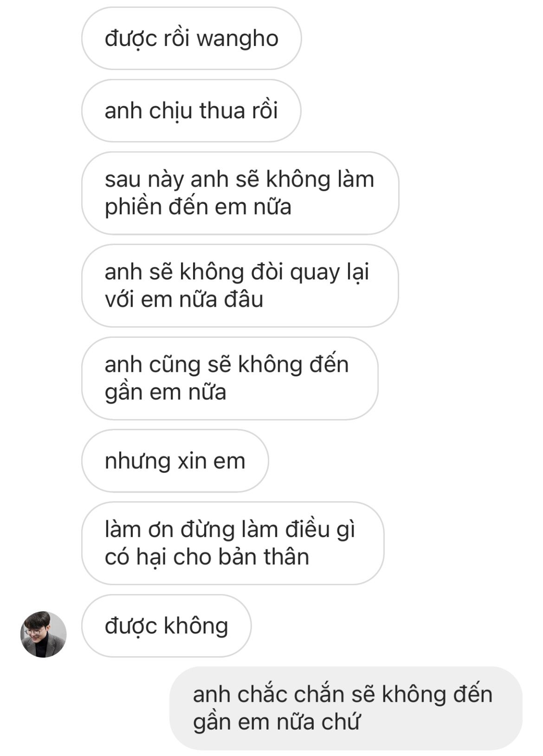Open the sender's profile picture avatar
This screenshot has width=543, height=756.
43,634
